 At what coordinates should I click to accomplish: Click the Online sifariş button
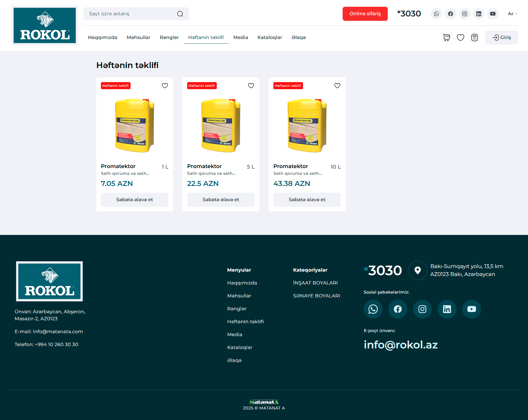(365, 14)
